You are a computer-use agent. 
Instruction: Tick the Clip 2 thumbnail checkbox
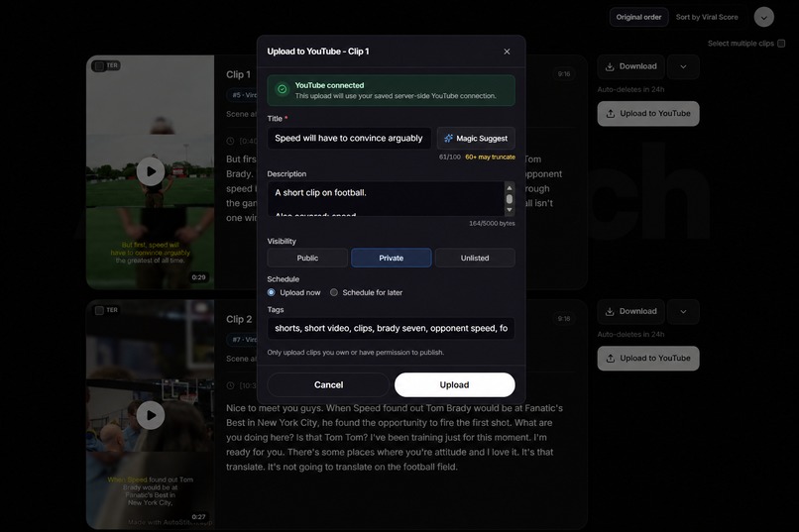click(x=99, y=310)
